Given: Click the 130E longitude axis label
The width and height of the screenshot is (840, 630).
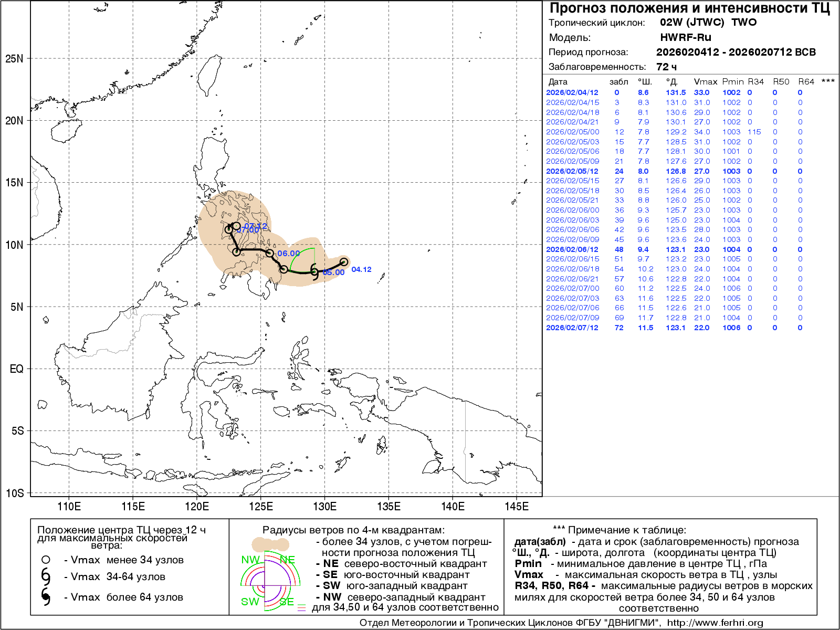Looking at the screenshot, I should (324, 507).
